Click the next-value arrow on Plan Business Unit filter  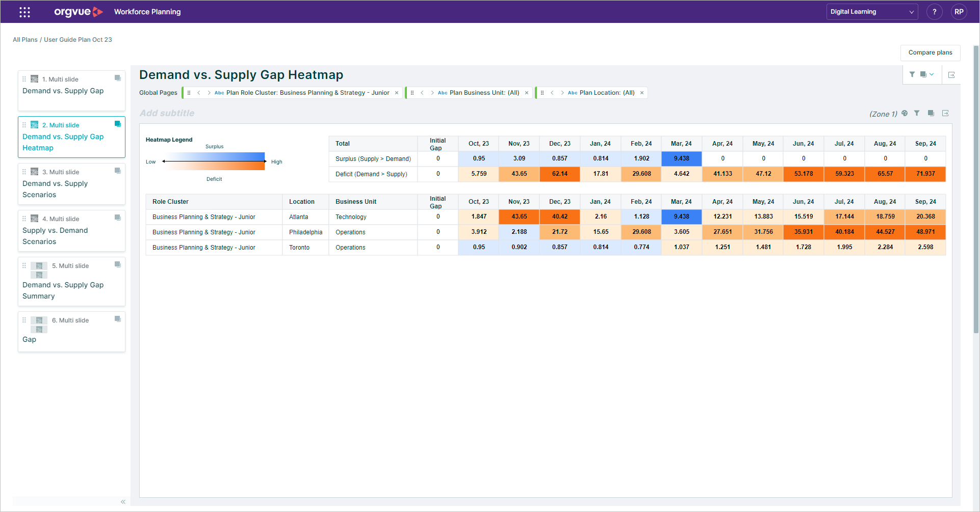point(431,92)
